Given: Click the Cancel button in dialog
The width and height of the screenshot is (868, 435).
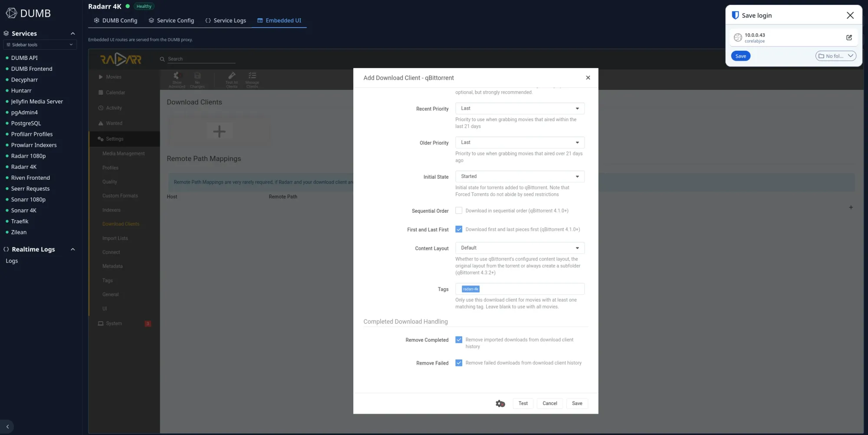Looking at the screenshot, I should click(550, 403).
